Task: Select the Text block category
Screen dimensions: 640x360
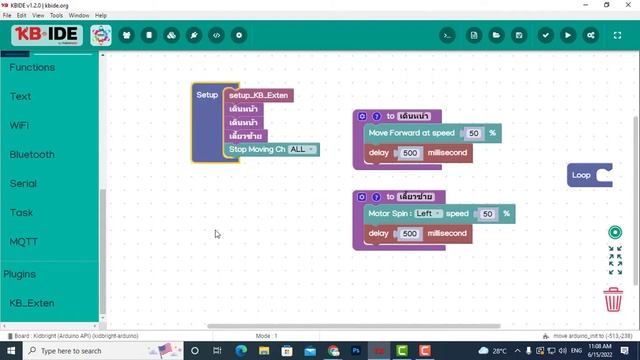Action: click(x=20, y=96)
